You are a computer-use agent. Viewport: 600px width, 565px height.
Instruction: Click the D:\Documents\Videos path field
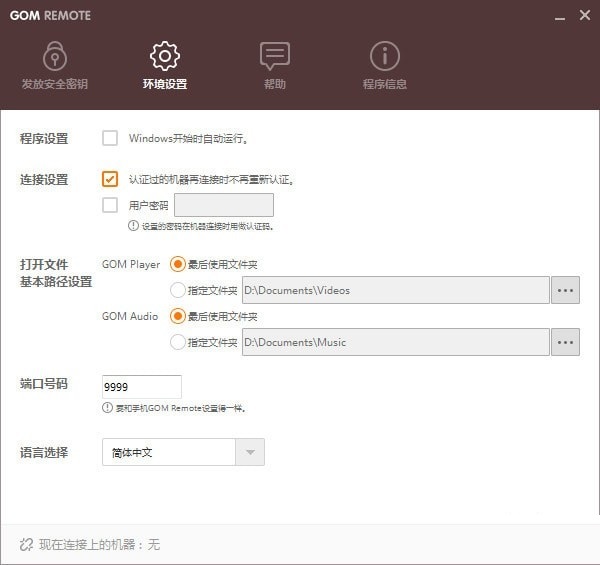click(x=396, y=290)
